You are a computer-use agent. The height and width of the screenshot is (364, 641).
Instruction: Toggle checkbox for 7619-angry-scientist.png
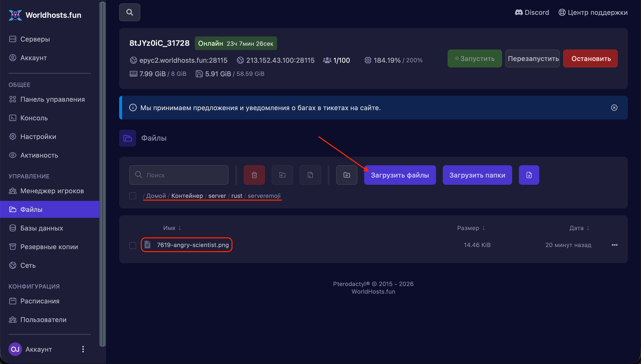[x=132, y=245]
